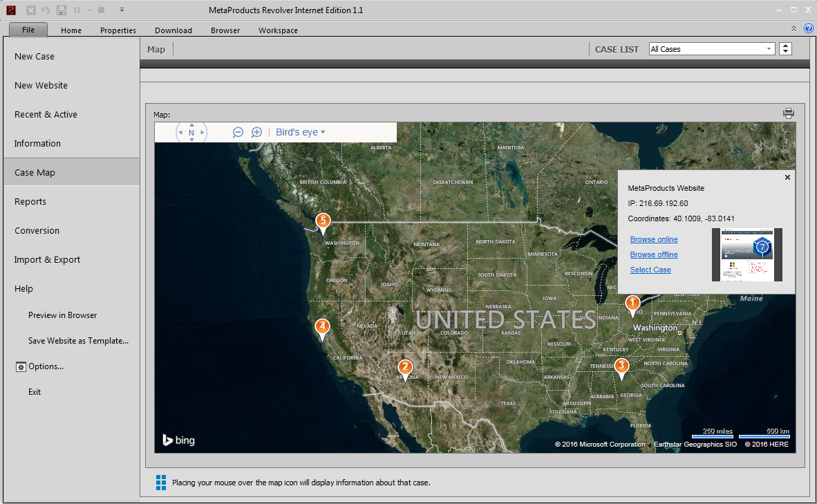Viewport: 817px width, 504px height.
Task: Click map pin number 1 in Ohio
Action: click(632, 304)
